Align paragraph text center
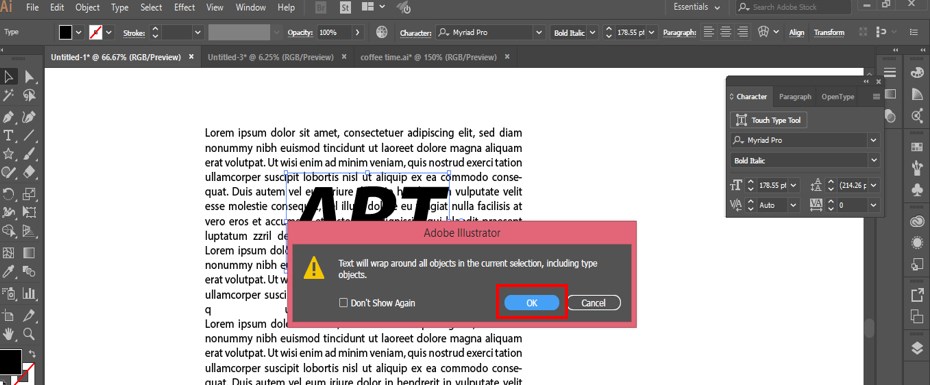 [x=727, y=32]
